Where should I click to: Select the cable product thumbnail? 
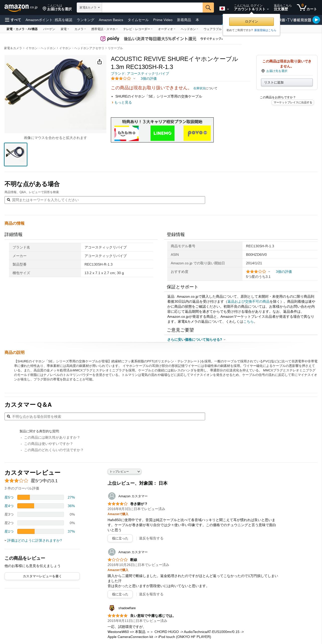pyautogui.click(x=16, y=154)
